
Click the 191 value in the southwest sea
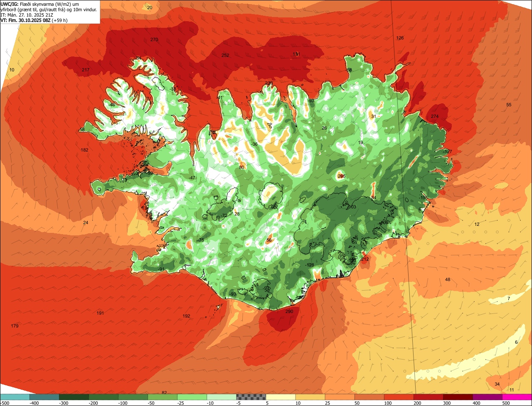100,313
